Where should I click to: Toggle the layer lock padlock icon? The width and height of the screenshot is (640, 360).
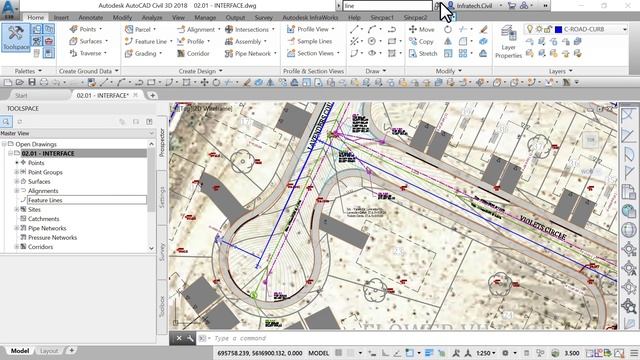click(x=548, y=29)
